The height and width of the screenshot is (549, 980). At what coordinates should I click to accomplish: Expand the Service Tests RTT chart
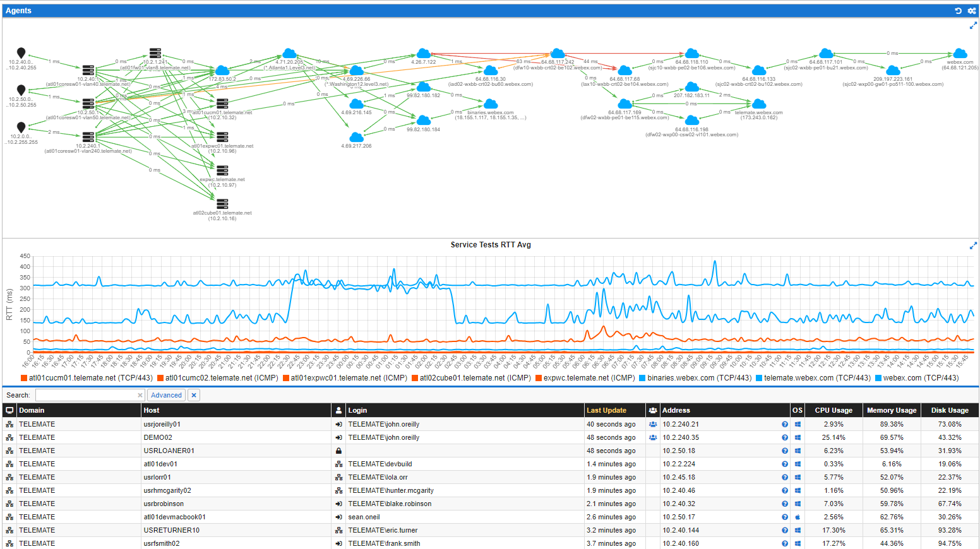point(973,245)
